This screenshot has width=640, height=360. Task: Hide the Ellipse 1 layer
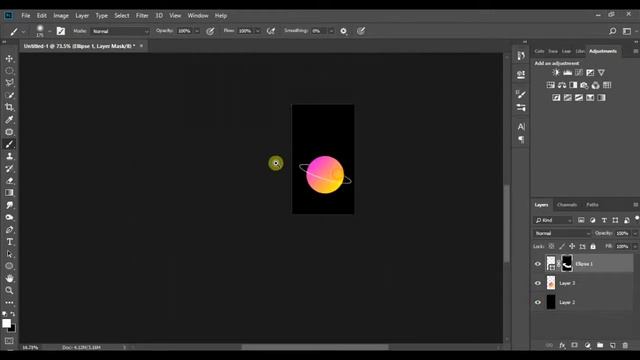click(x=538, y=264)
